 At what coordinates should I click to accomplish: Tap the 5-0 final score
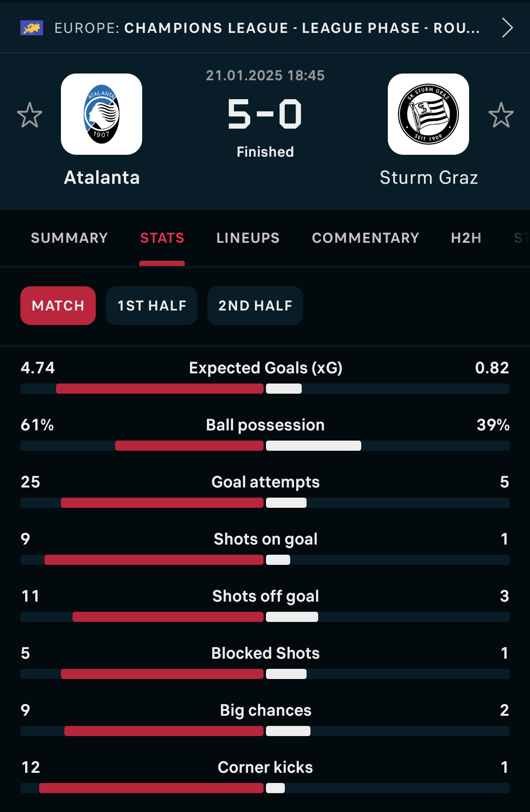point(265,115)
